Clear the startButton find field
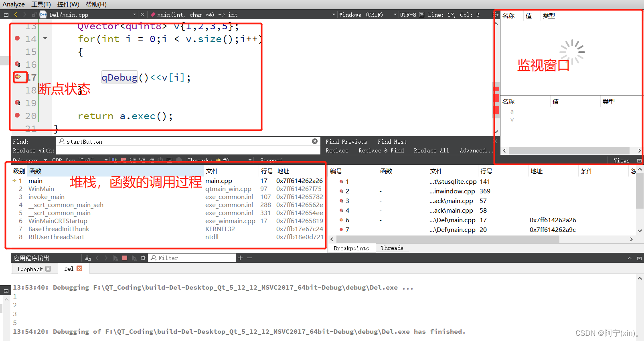The width and height of the screenshot is (644, 341). pyautogui.click(x=315, y=141)
